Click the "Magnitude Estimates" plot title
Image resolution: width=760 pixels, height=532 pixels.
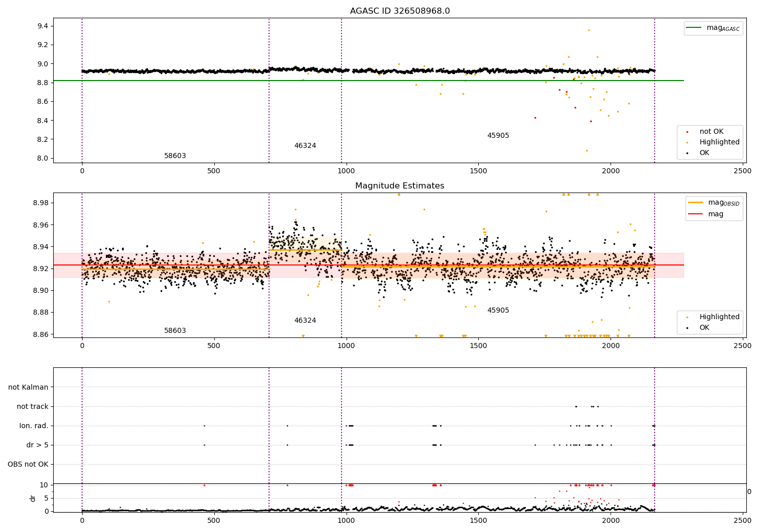400,186
